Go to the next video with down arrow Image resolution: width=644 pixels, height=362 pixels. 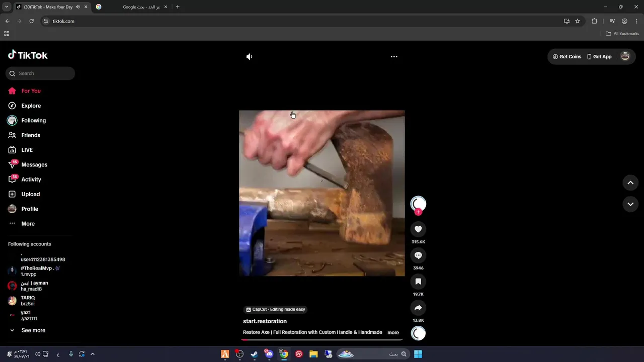click(x=630, y=204)
